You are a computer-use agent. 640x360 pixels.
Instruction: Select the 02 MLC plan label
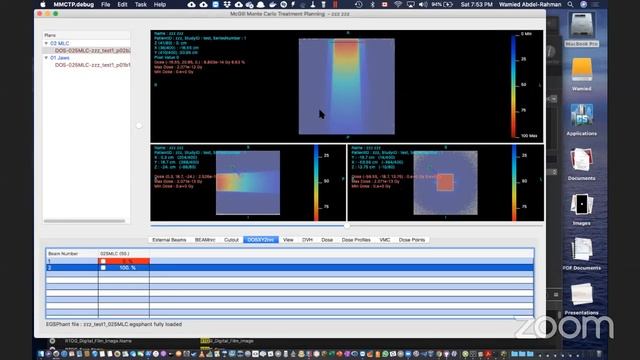[60, 43]
